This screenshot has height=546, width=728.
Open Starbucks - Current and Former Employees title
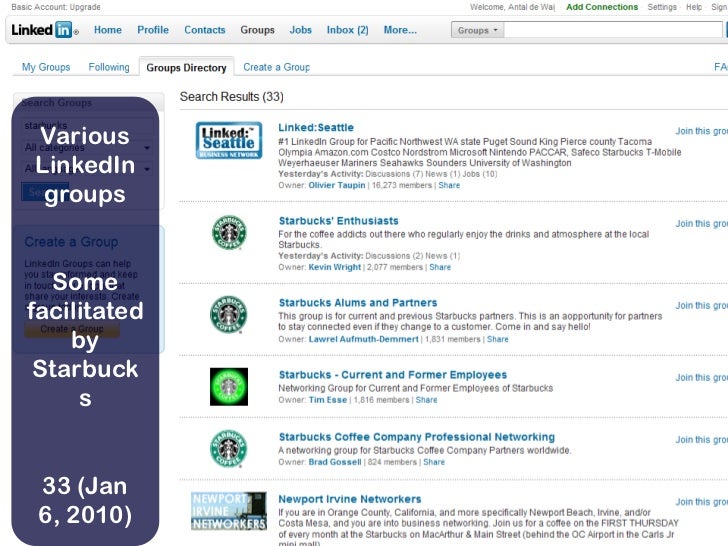click(393, 375)
